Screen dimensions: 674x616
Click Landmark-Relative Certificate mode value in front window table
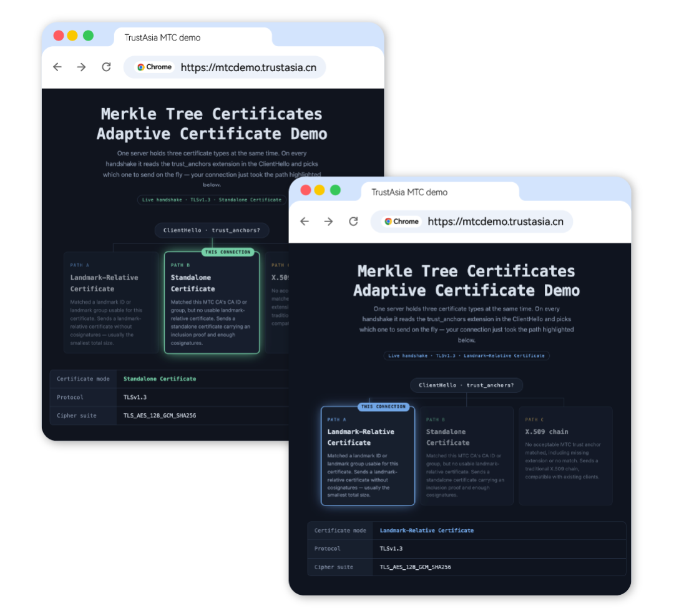click(x=427, y=530)
